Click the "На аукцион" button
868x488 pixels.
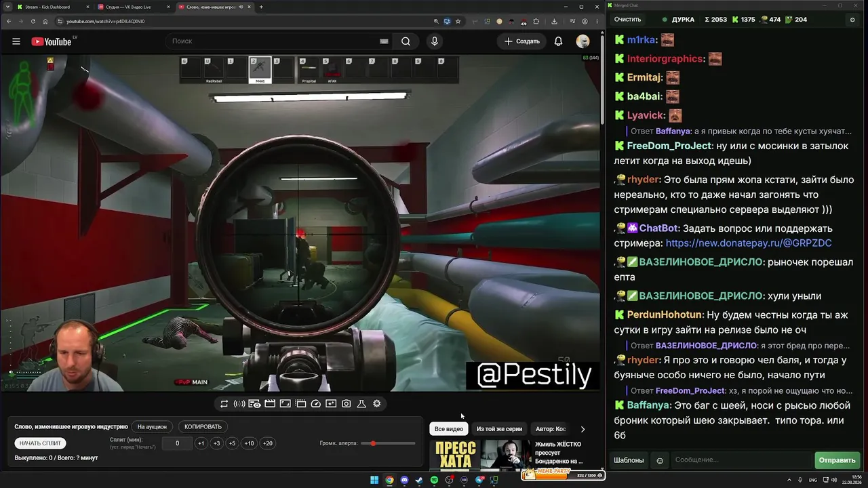(152, 427)
